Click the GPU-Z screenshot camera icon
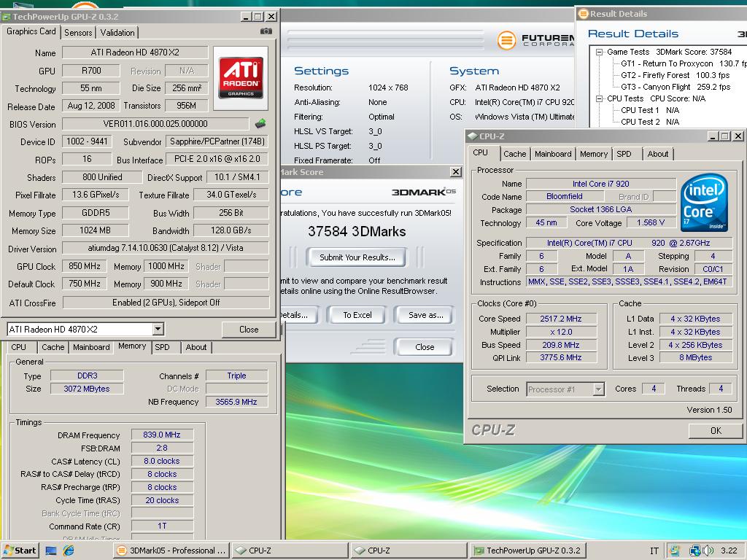747x560 pixels. coord(266,31)
